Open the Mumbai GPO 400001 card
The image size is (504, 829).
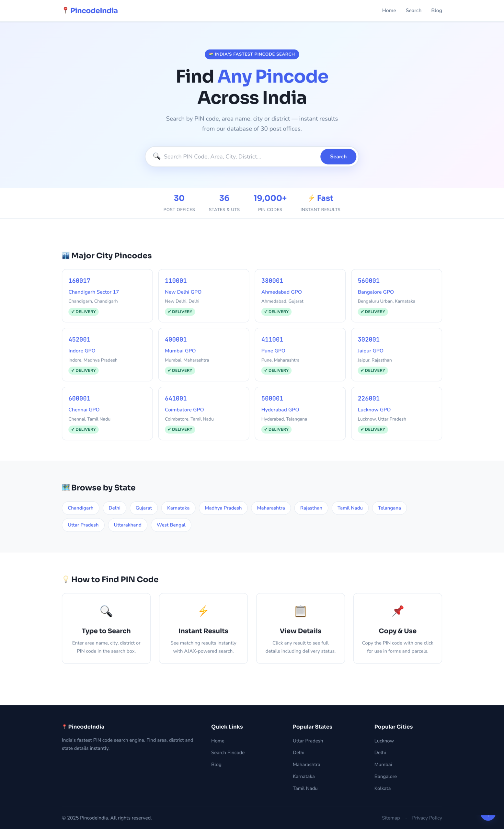[203, 354]
